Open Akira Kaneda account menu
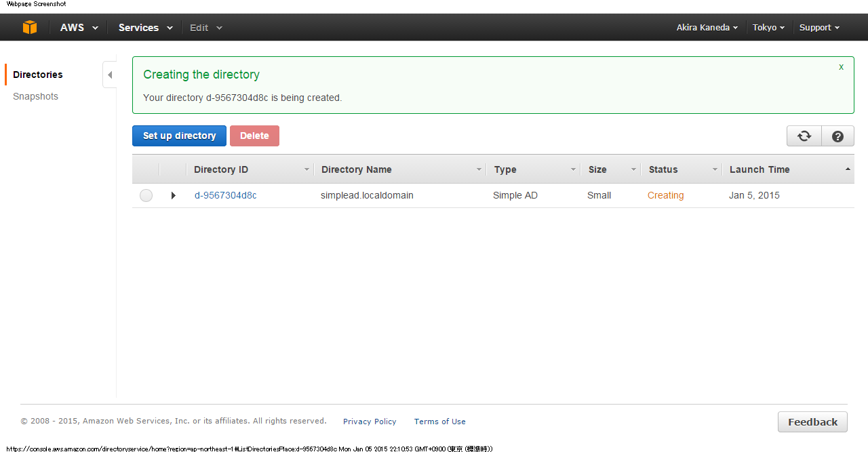The height and width of the screenshot is (452, 868). coord(707,28)
